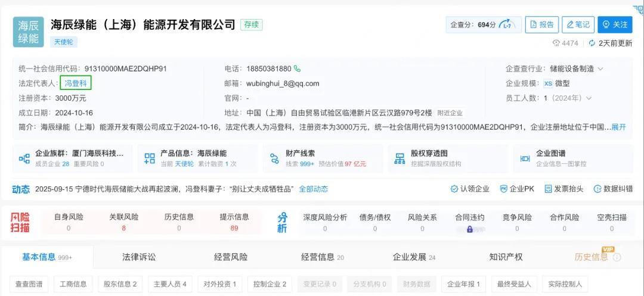Viewport: 644px width, 296px height.
Task: Open 竞争风险 analysis item
Action: [517, 222]
